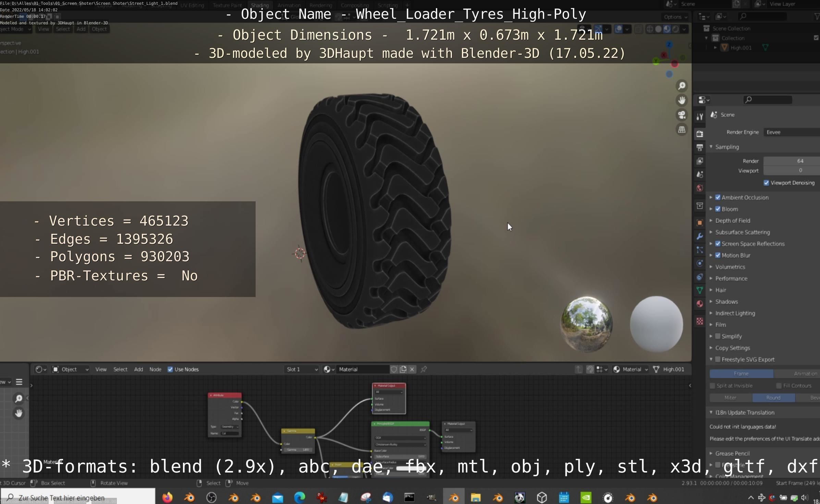Switch to the Texture Paint workspace tab

point(227,5)
